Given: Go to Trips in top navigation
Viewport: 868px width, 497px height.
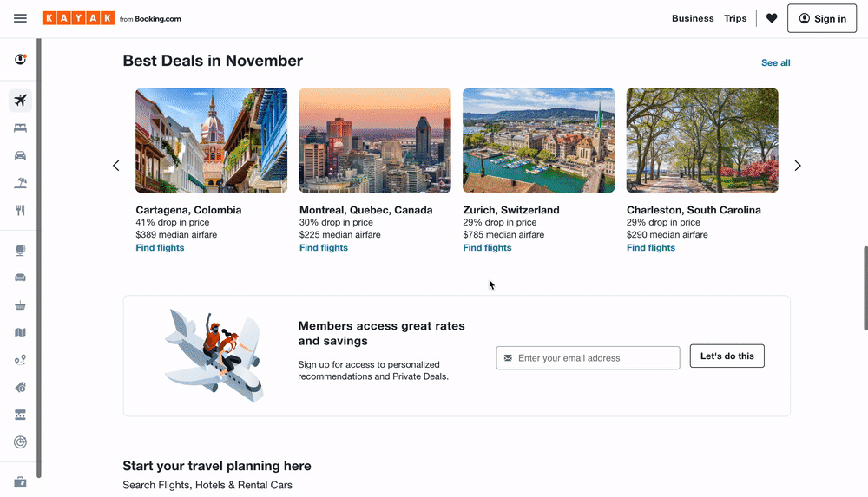Looking at the screenshot, I should click(735, 18).
